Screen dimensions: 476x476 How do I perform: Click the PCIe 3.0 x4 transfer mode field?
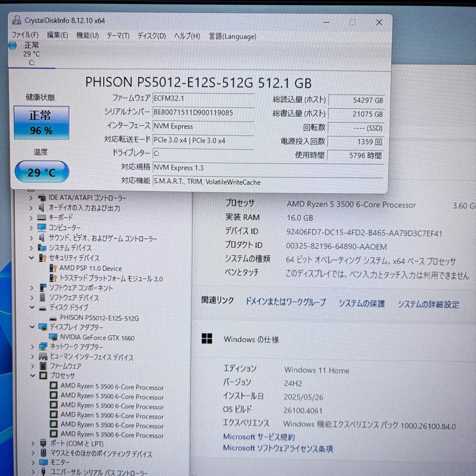point(203,140)
